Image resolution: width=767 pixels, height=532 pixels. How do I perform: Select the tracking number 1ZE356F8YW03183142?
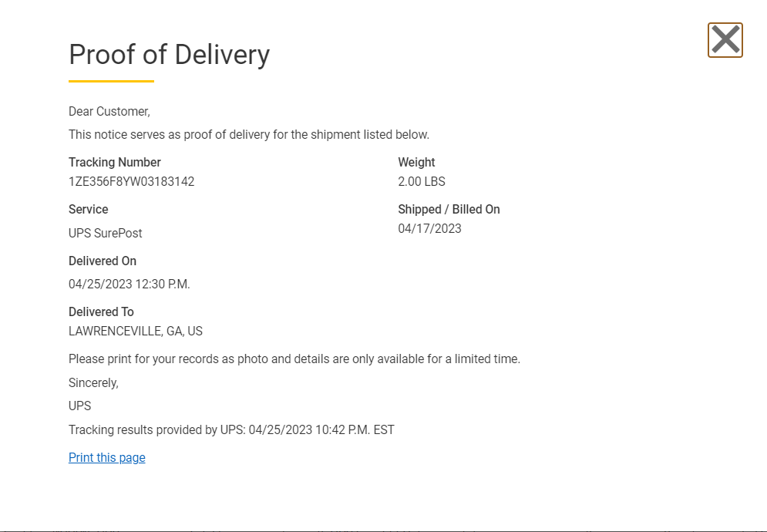point(131,182)
